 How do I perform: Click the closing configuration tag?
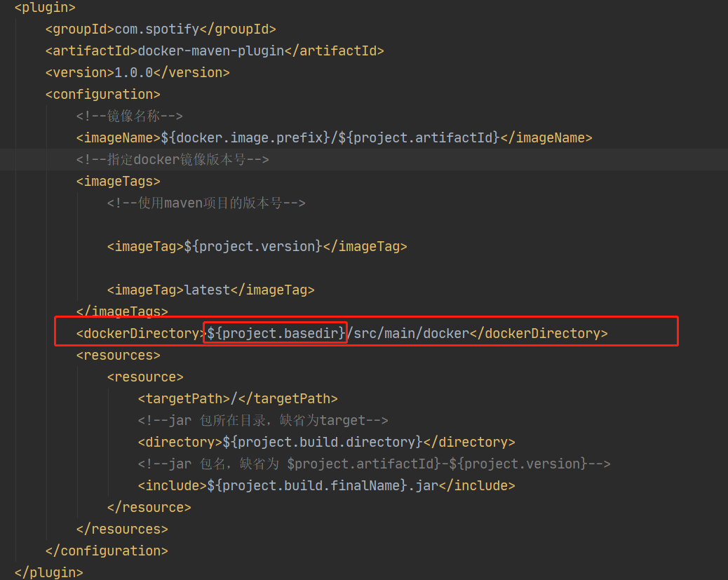[107, 550]
